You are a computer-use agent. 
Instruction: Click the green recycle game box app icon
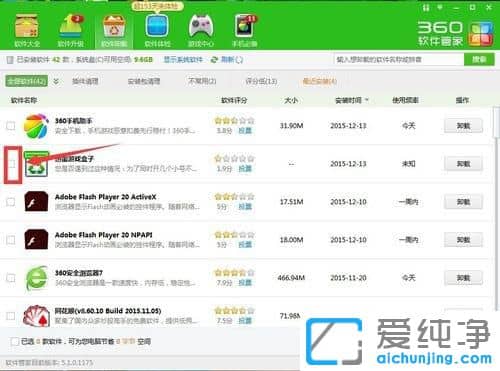coord(37,164)
